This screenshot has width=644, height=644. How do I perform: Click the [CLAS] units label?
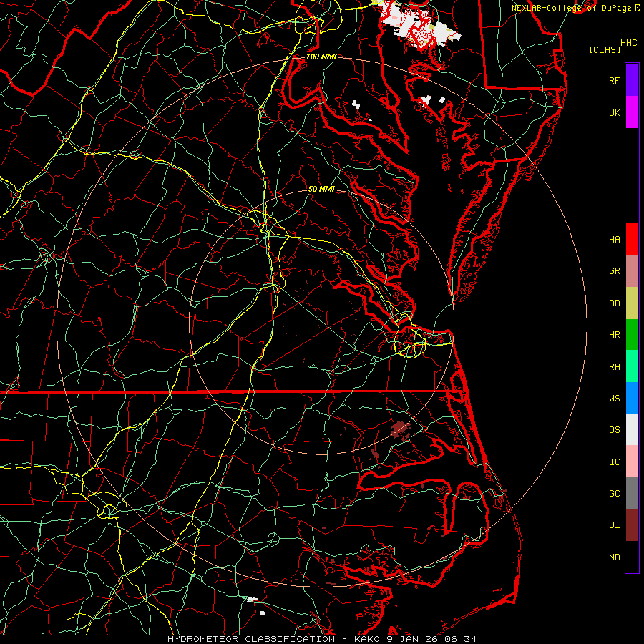click(x=605, y=49)
